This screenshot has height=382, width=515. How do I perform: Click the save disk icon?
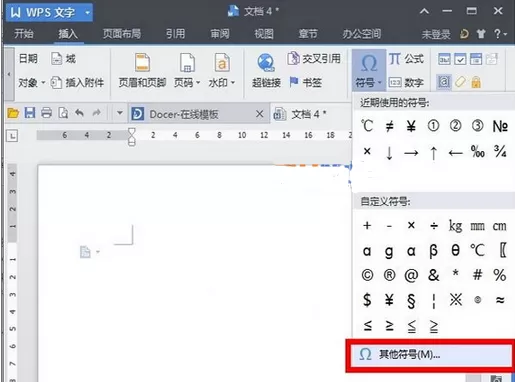pyautogui.click(x=30, y=113)
